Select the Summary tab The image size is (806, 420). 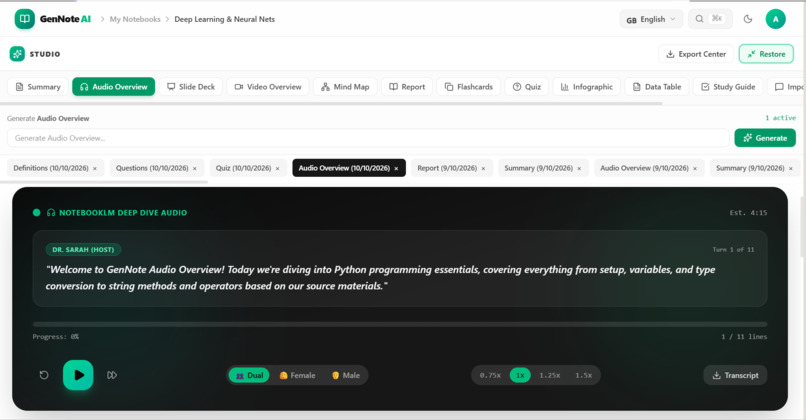click(x=38, y=87)
